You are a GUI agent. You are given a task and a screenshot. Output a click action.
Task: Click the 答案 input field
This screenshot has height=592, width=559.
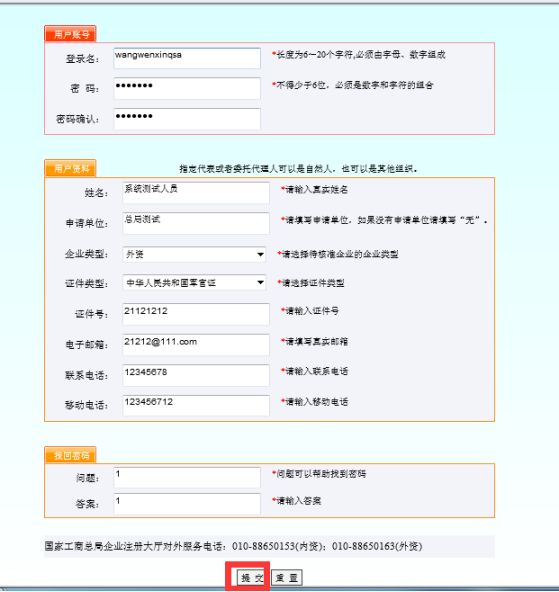point(187,504)
